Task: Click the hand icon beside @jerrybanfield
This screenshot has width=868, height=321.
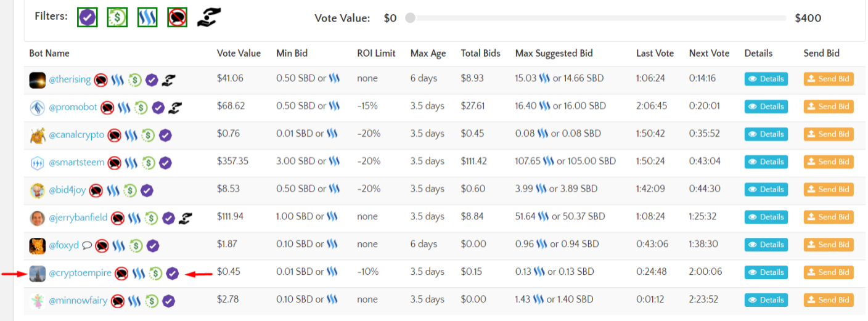Action: (x=186, y=218)
